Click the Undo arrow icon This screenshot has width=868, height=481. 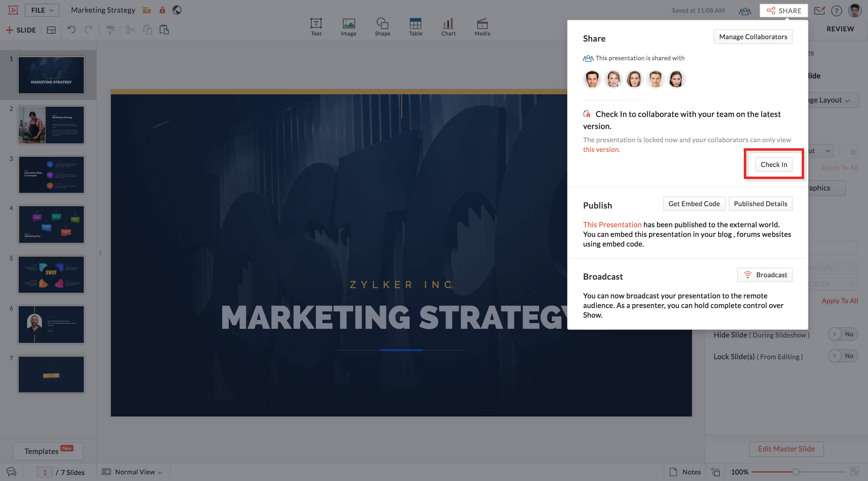[x=71, y=30]
